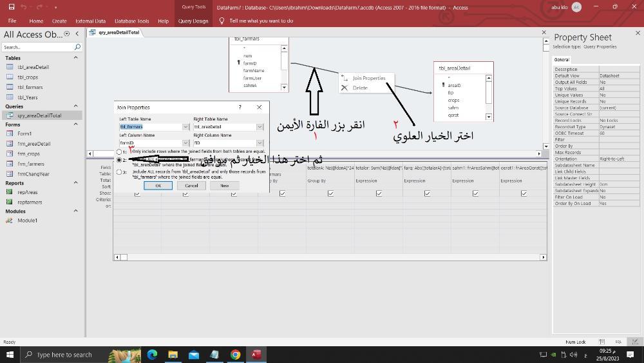Image resolution: width=644 pixels, height=363 pixels.
Task: Open frm_crops form in navigation pane
Action: tap(28, 153)
